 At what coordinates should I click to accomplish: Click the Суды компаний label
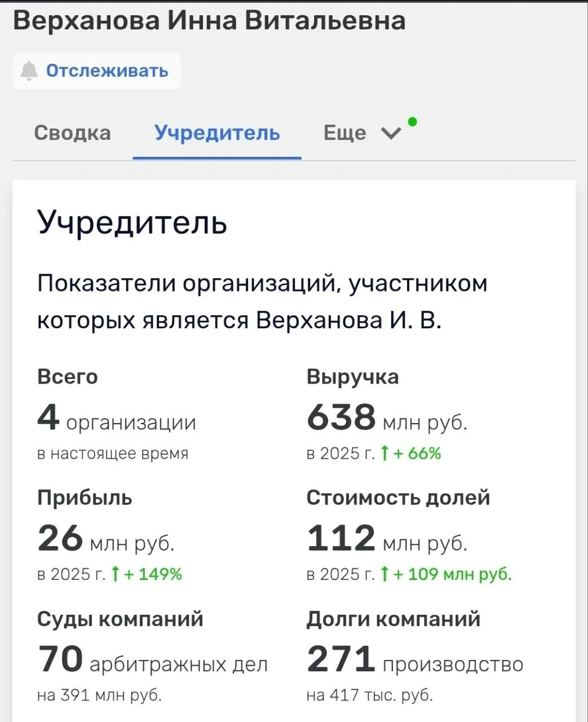[120, 619]
